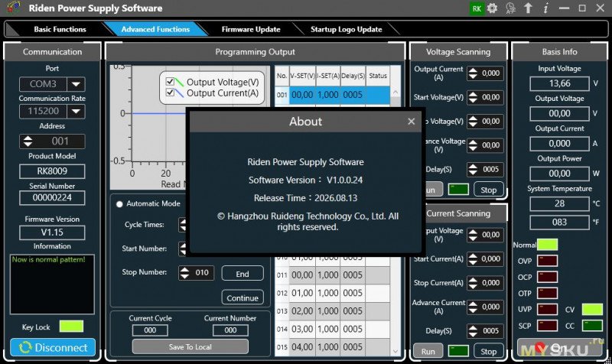Adjust Output Current stepper in Voltage Scanning
This screenshot has width=612, height=364.
coord(473,73)
